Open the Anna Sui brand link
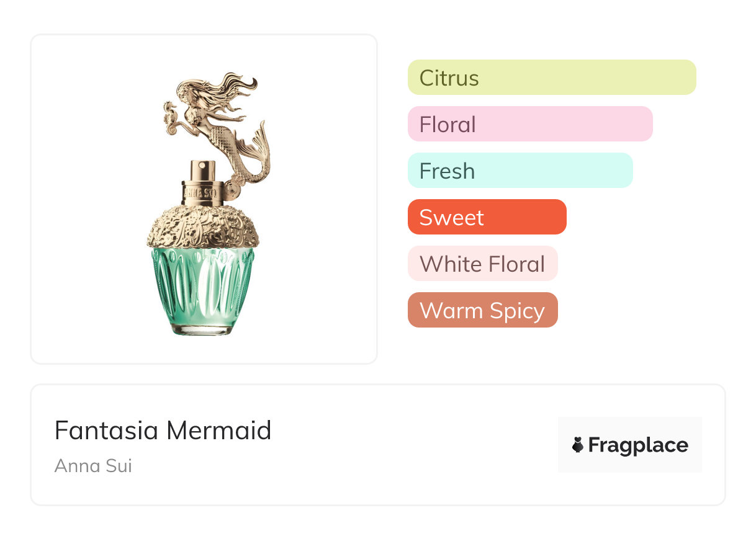The height and width of the screenshot is (536, 756). click(93, 465)
